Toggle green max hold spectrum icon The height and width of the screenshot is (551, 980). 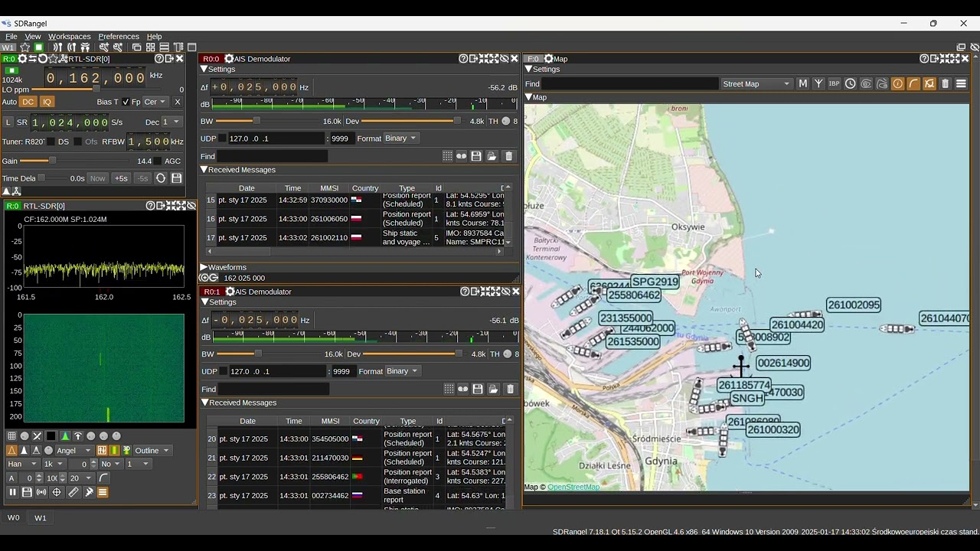pyautogui.click(x=64, y=436)
